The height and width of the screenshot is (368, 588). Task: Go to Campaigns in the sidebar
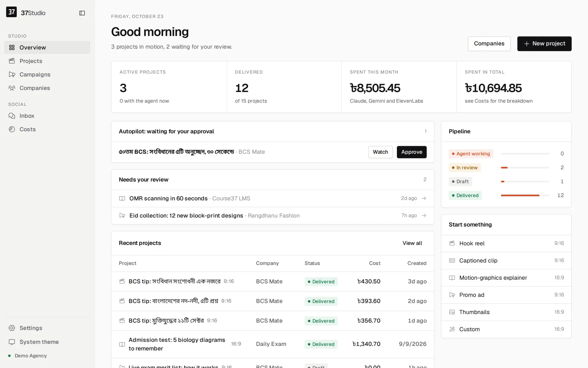pos(47,74)
